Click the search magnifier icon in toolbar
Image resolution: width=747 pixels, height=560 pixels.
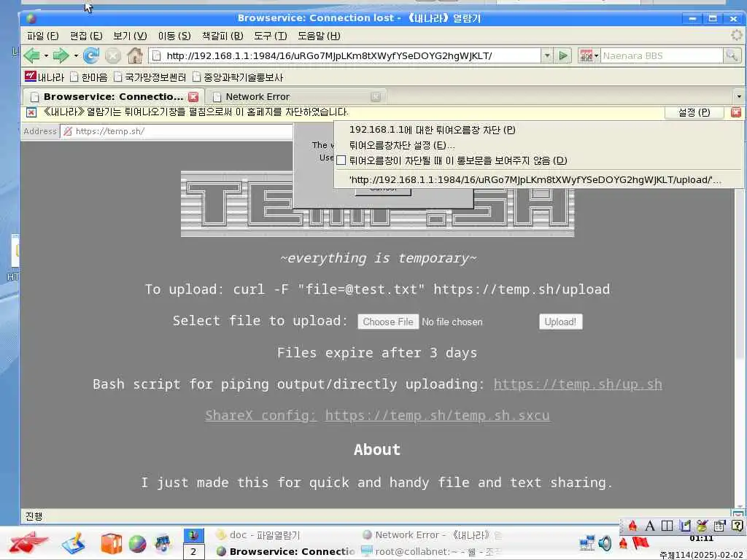(731, 55)
